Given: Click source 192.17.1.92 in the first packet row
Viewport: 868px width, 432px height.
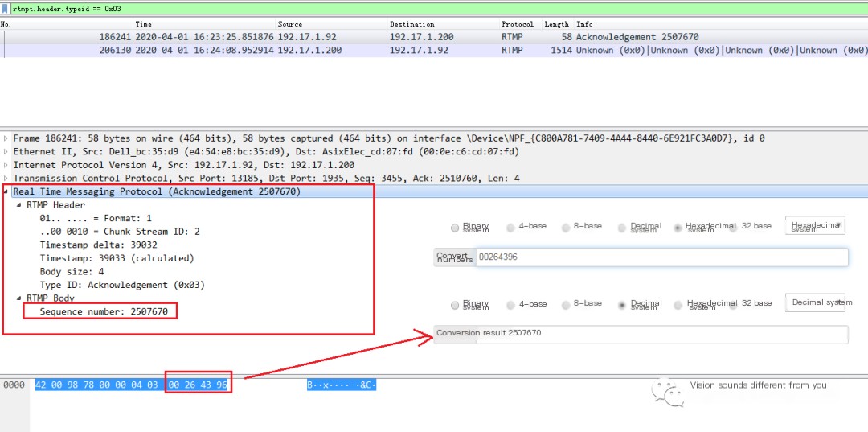Looking at the screenshot, I should (307, 37).
